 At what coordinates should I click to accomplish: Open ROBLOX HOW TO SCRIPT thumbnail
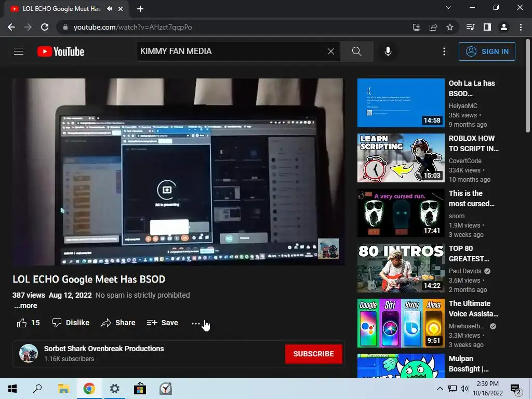click(x=401, y=158)
